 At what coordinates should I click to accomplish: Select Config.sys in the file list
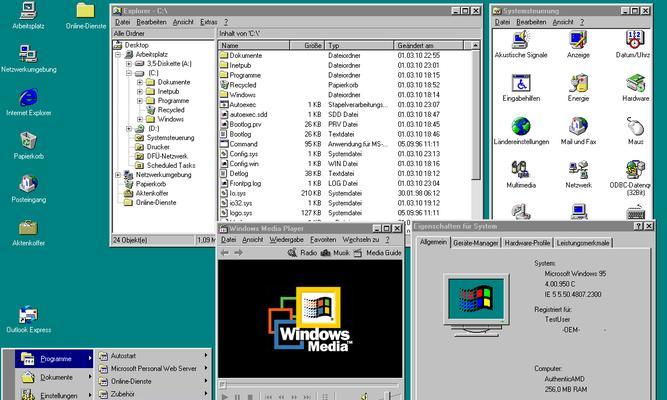pos(239,154)
